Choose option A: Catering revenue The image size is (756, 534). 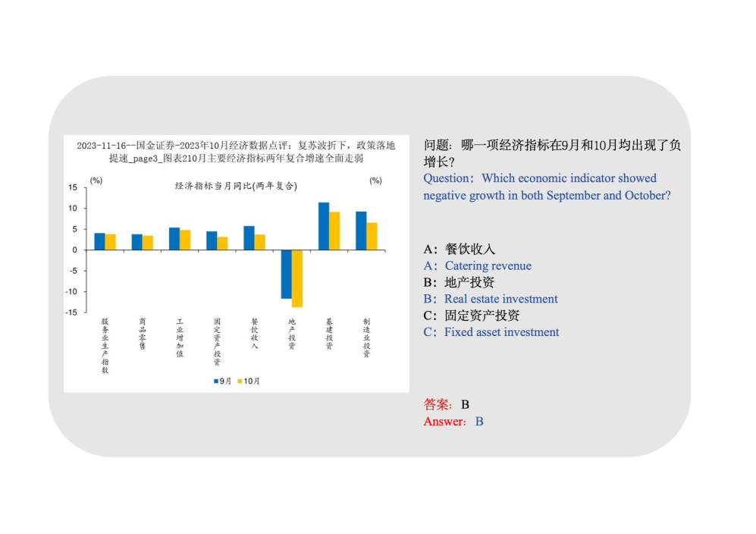pos(477,265)
